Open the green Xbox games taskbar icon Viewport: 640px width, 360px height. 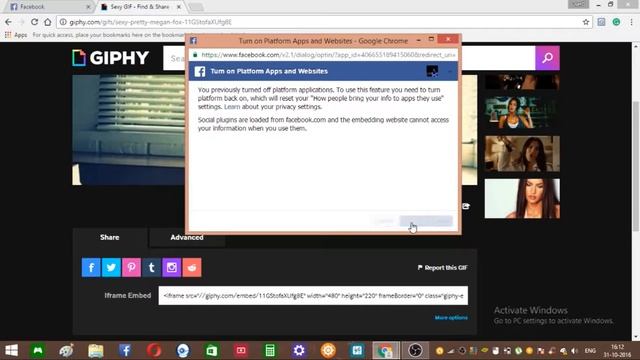point(38,351)
